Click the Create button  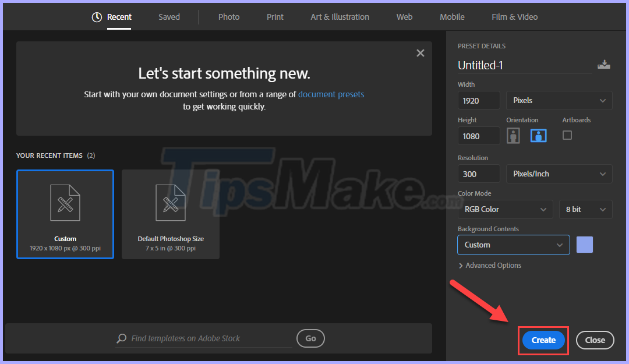(x=542, y=340)
